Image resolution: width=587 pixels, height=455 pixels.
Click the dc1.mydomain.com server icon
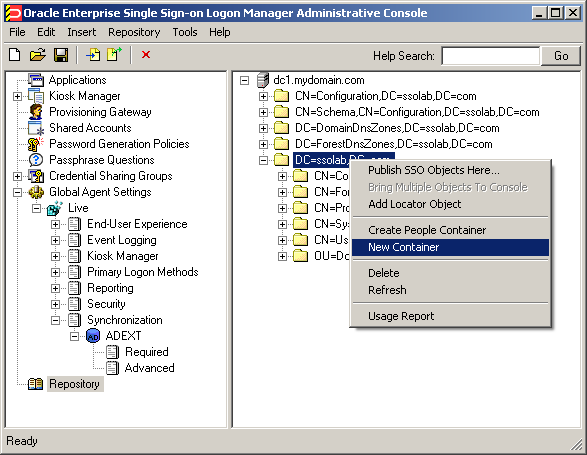pos(263,80)
